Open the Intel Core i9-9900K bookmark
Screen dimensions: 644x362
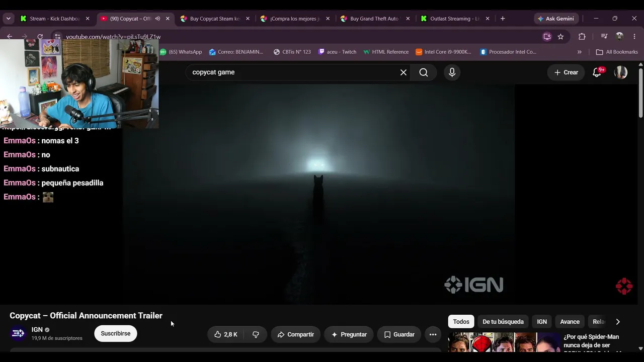(444, 52)
